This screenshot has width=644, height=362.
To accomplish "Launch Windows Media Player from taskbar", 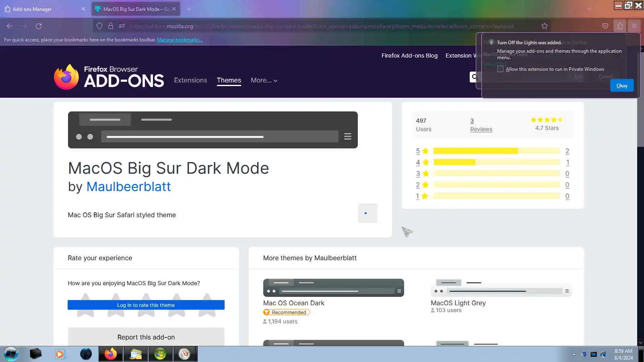I will 60,354.
